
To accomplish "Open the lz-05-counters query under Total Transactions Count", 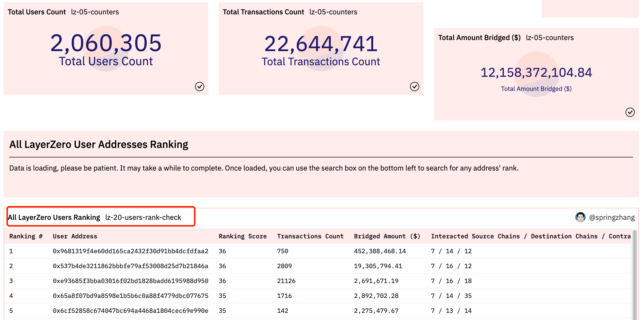I will click(x=333, y=12).
